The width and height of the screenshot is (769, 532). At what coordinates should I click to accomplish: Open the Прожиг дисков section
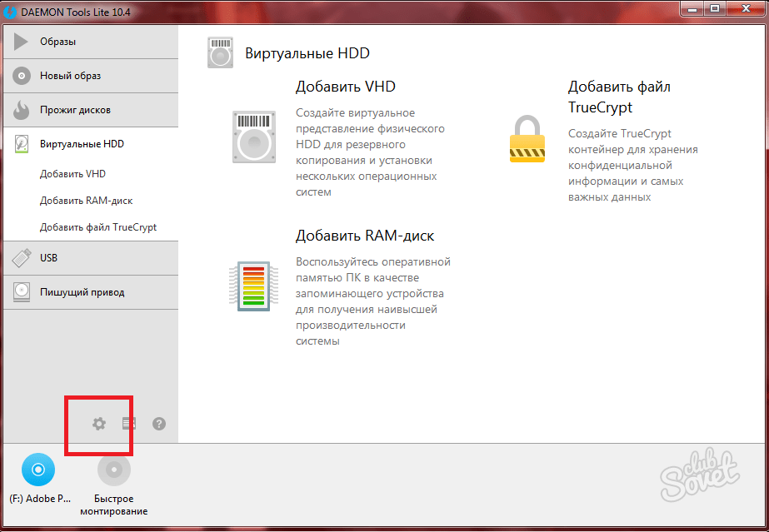tap(91, 110)
